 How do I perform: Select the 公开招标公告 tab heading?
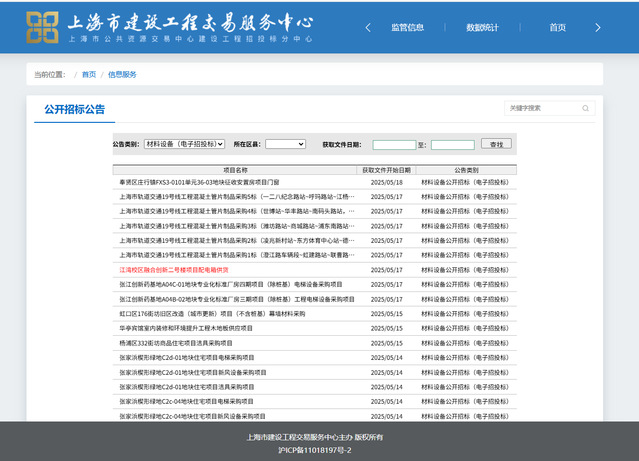click(x=74, y=109)
